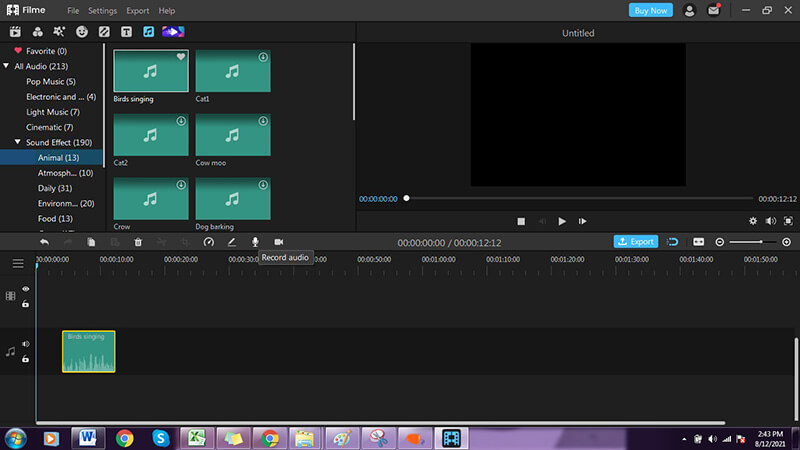Click the preview volume speaker icon
Image resolution: width=800 pixels, height=450 pixels.
[770, 221]
